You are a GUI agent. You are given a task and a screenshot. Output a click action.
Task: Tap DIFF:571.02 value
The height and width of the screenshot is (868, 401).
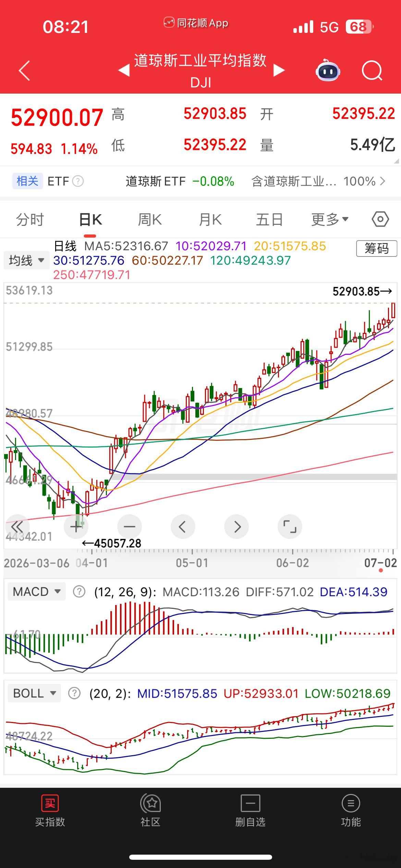[x=280, y=592]
